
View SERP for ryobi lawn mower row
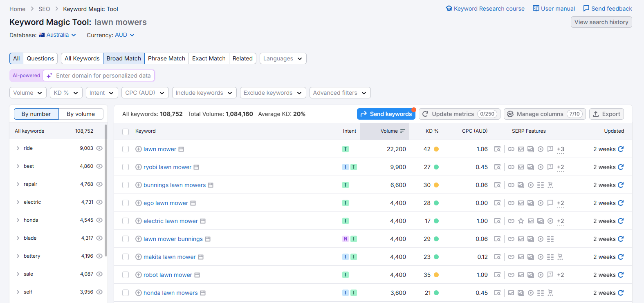click(x=497, y=167)
